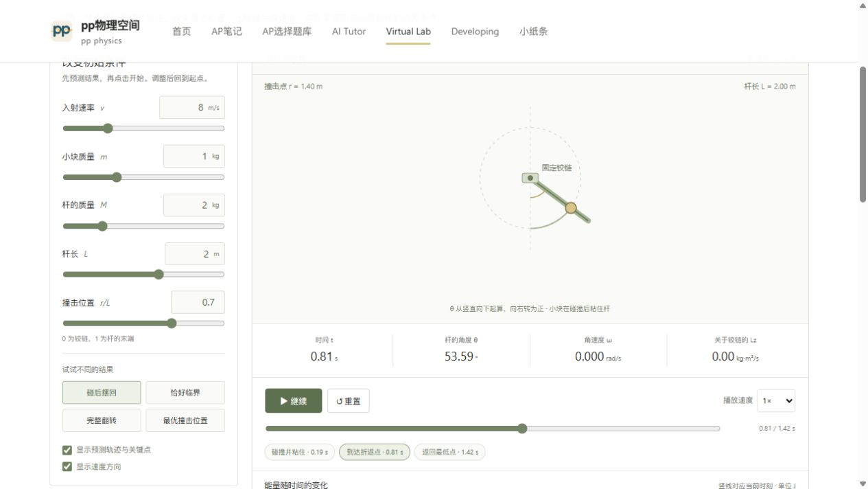The width and height of the screenshot is (868, 489).
Task: Click the 0.81 / 1.42 s time readout
Action: [777, 429]
